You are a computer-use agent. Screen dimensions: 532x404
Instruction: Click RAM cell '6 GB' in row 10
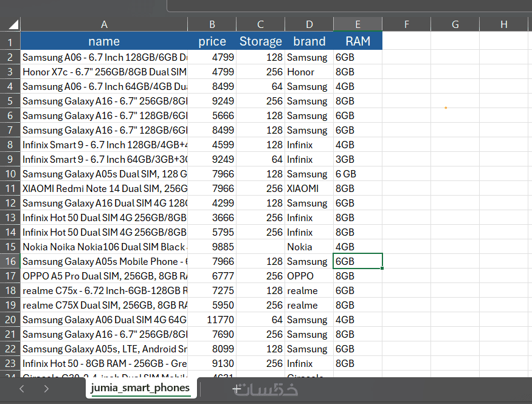point(358,174)
